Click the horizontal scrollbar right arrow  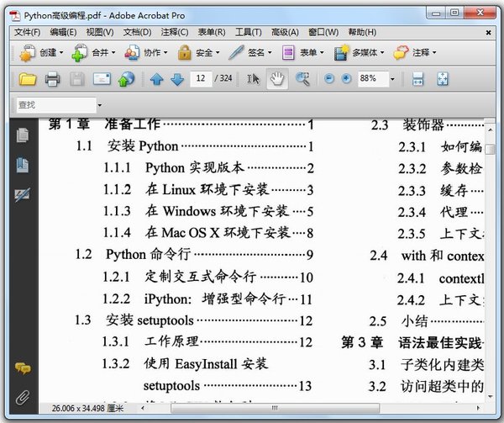(478, 408)
